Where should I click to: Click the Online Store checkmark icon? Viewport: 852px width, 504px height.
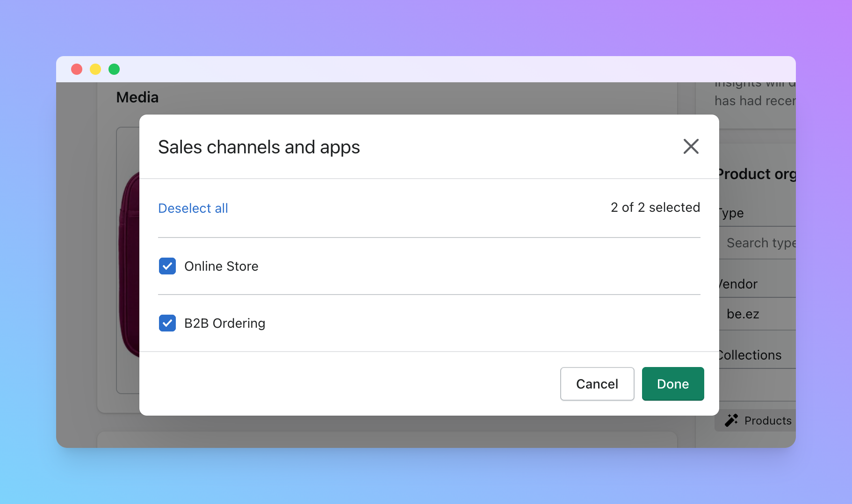(167, 266)
